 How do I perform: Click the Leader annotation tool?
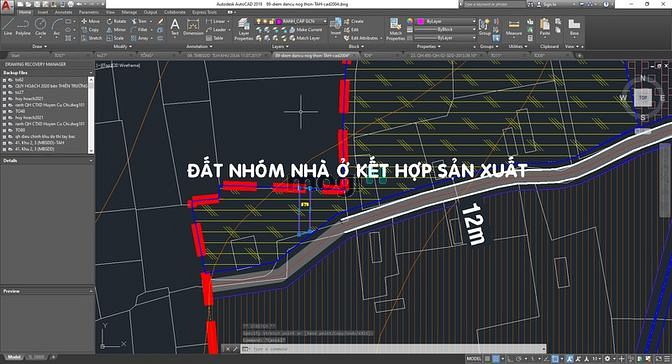click(x=216, y=30)
